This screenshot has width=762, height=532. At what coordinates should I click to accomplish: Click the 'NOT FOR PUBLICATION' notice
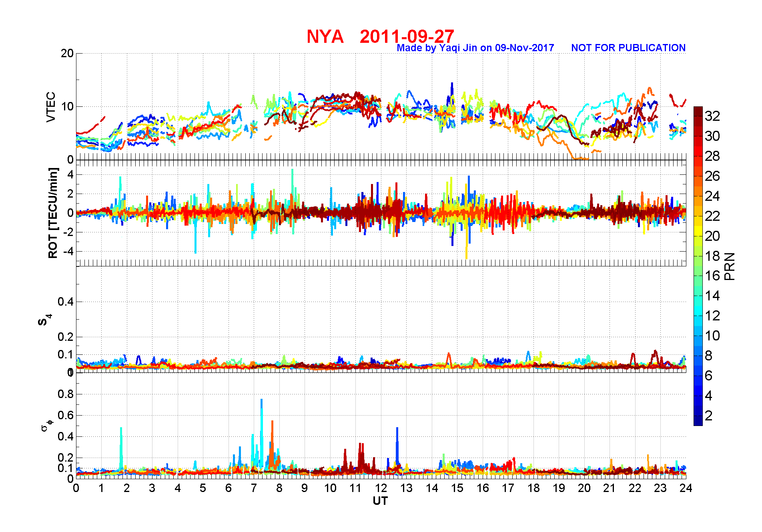(x=628, y=48)
